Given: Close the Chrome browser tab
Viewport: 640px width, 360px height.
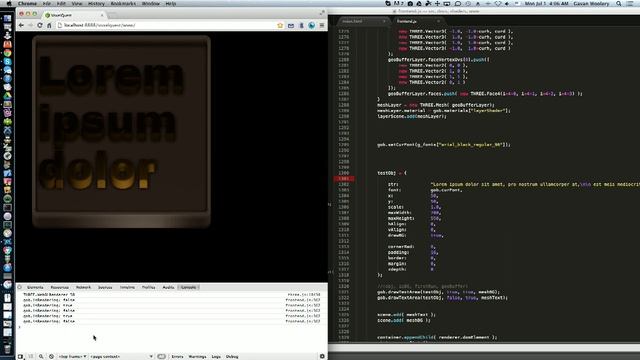Looking at the screenshot, I should [x=102, y=15].
